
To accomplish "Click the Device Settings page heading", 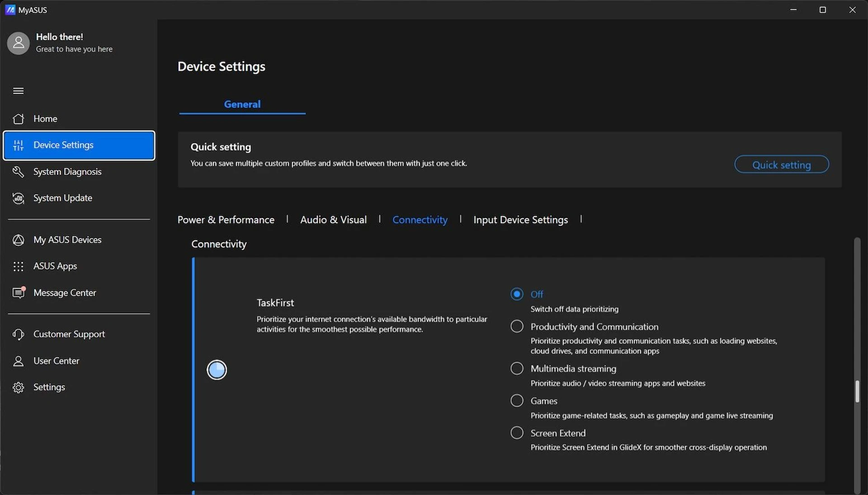I will pyautogui.click(x=222, y=67).
